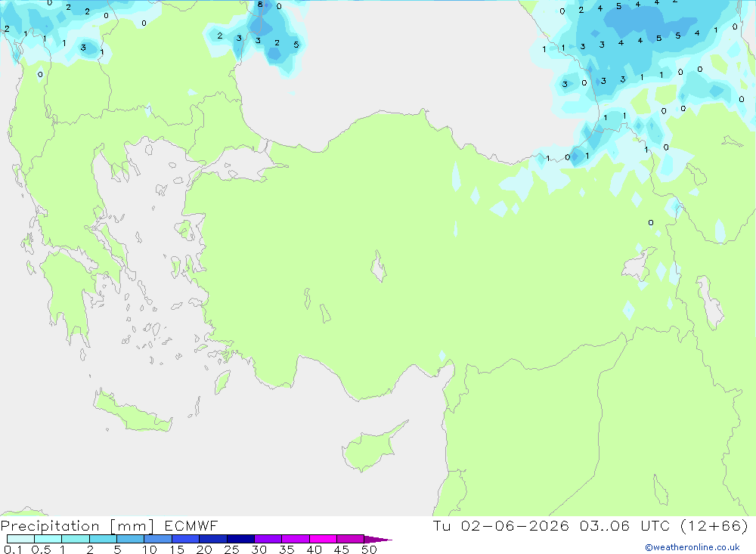756x554 pixels.
Task: Click the legend label '40'
Action: coord(314,549)
